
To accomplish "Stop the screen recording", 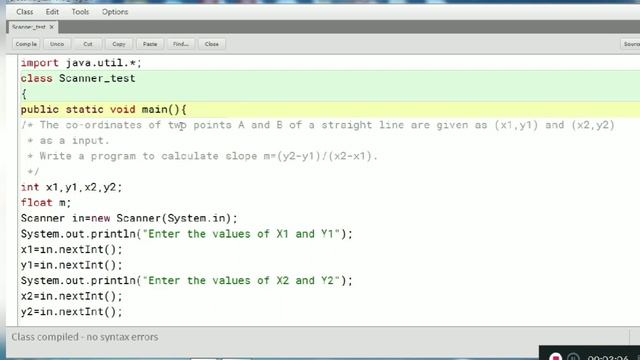I will [555, 357].
